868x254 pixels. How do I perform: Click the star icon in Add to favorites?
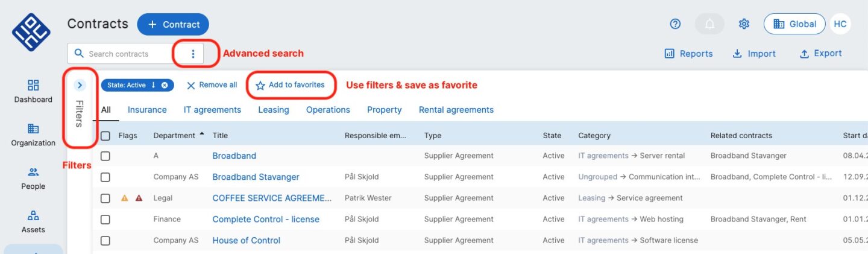260,86
